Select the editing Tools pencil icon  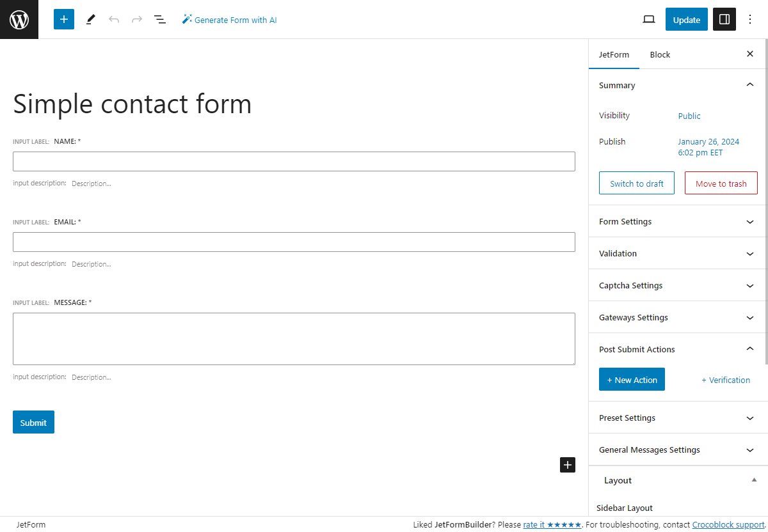click(x=90, y=19)
